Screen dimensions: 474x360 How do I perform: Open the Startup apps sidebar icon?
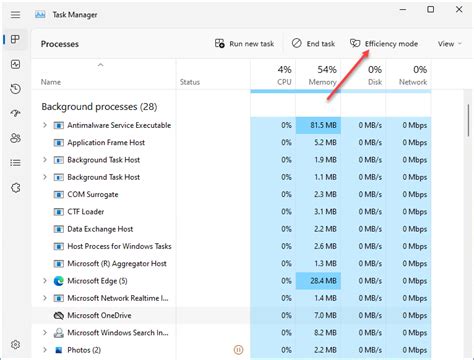coord(15,113)
